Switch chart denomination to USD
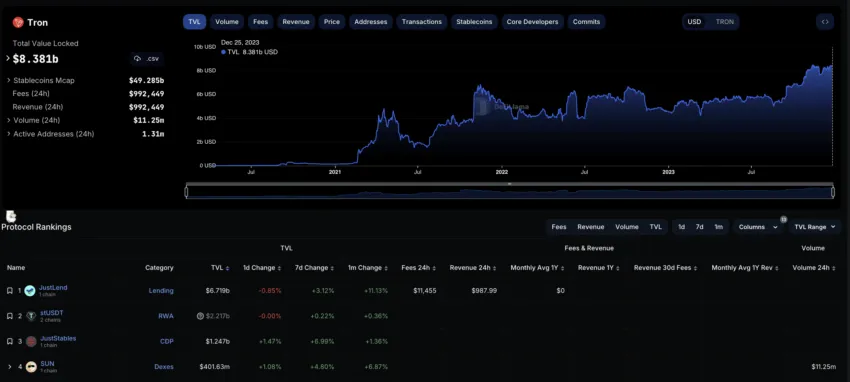Screen dimensions: 850x382 [694, 22]
